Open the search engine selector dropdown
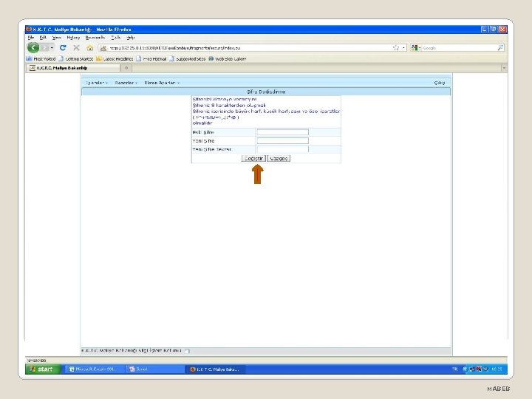532x399 pixels. click(416, 48)
